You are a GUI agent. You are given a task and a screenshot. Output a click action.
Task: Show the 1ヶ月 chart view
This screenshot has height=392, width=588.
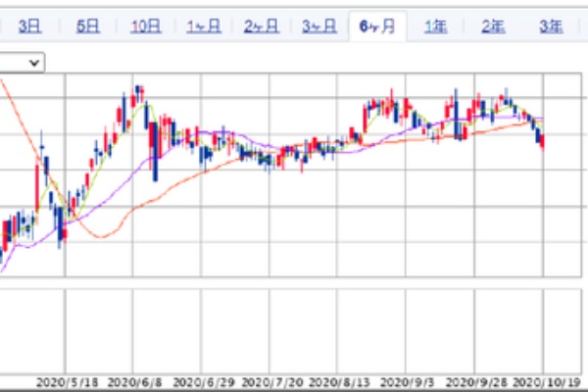click(x=203, y=27)
